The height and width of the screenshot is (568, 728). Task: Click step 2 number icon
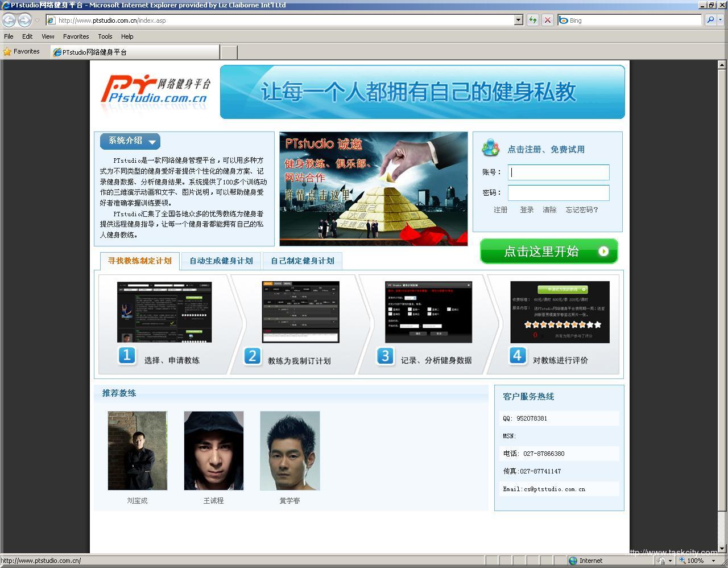(x=252, y=356)
